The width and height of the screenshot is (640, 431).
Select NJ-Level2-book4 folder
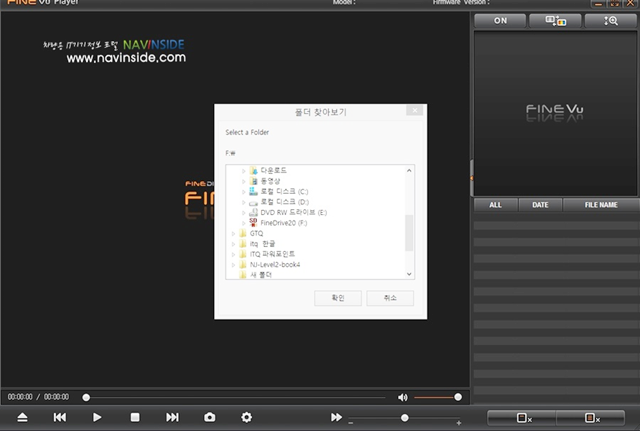(275, 264)
